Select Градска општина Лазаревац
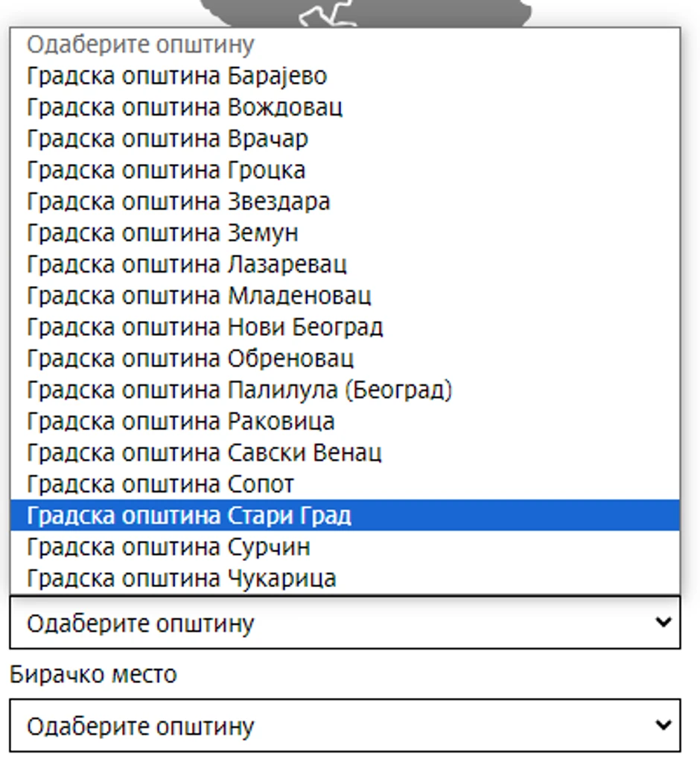Viewport: 700px width, 780px height. click(x=187, y=264)
